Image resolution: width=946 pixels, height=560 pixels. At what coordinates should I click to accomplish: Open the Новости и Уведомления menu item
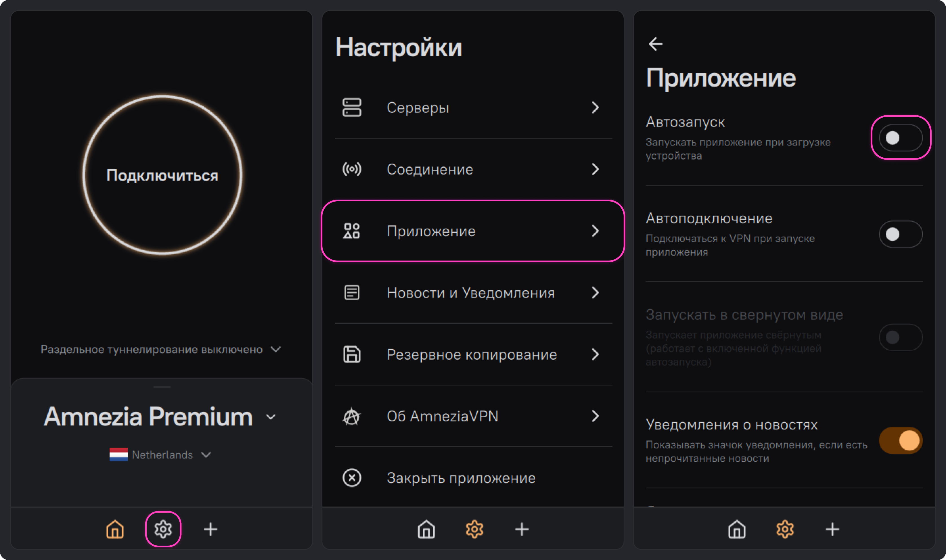pos(473,292)
